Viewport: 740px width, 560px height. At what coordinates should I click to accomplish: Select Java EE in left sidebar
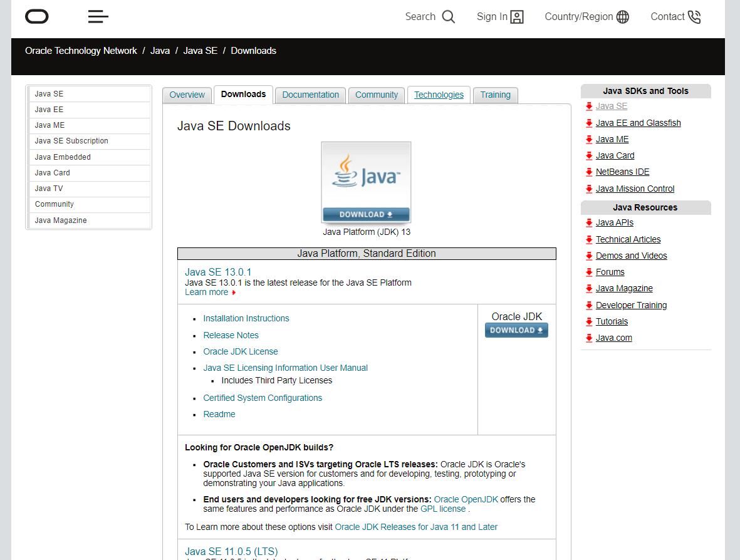[x=90, y=110]
